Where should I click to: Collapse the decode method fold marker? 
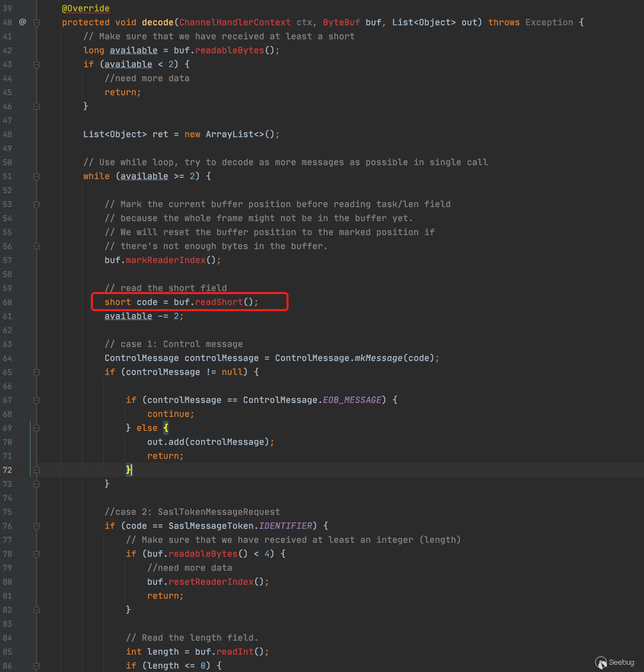pos(37,23)
